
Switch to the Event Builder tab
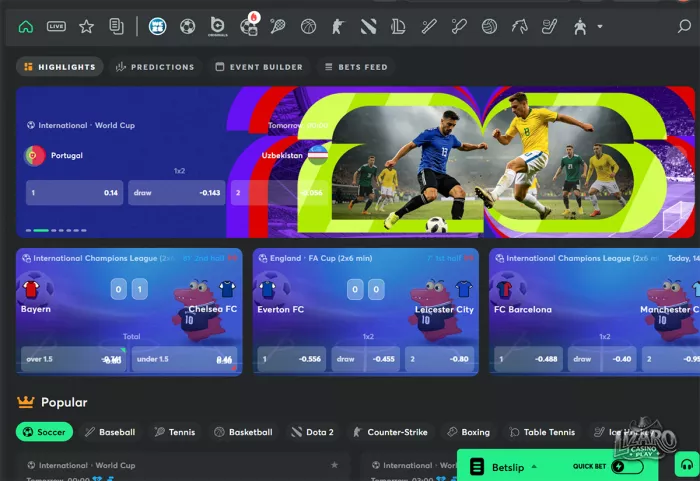(x=259, y=67)
